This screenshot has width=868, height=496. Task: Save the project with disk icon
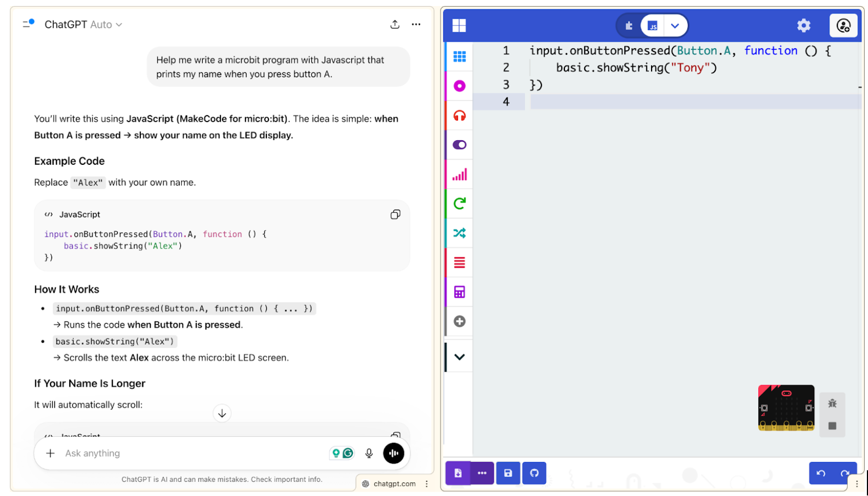508,473
